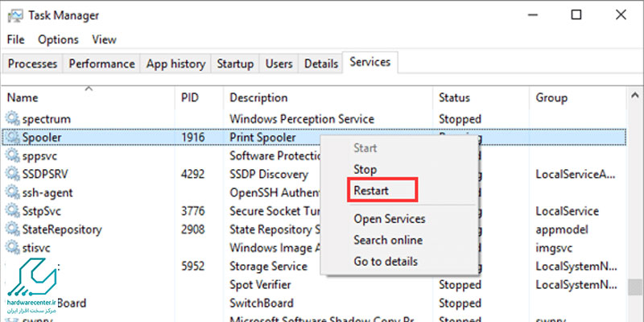Switch to the Startup tab
This screenshot has width=644, height=322.
tap(234, 64)
